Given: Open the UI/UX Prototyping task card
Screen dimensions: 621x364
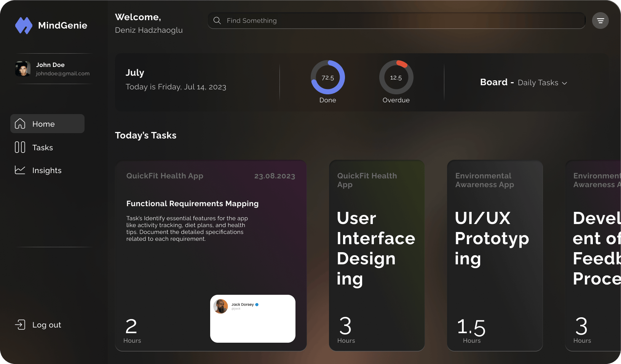Looking at the screenshot, I should (495, 255).
